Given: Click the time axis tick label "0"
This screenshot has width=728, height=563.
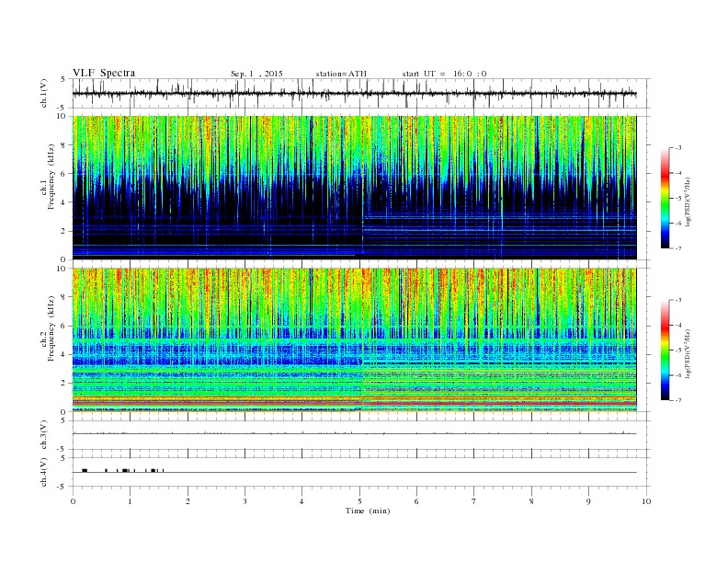Looking at the screenshot, I should click(x=73, y=501).
